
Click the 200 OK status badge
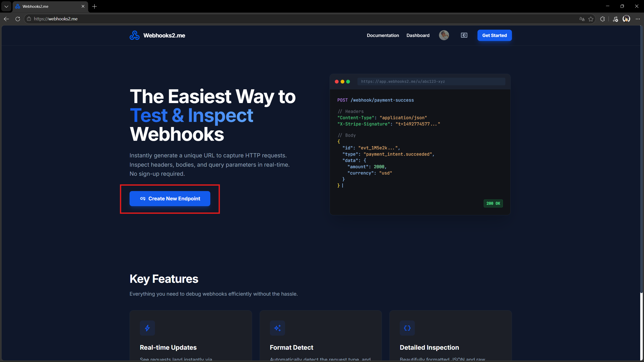(493, 203)
